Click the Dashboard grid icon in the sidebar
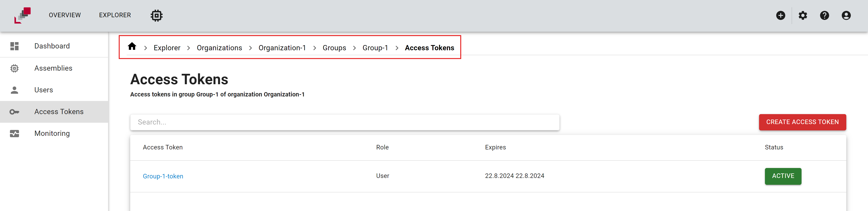This screenshot has width=868, height=211. [14, 46]
